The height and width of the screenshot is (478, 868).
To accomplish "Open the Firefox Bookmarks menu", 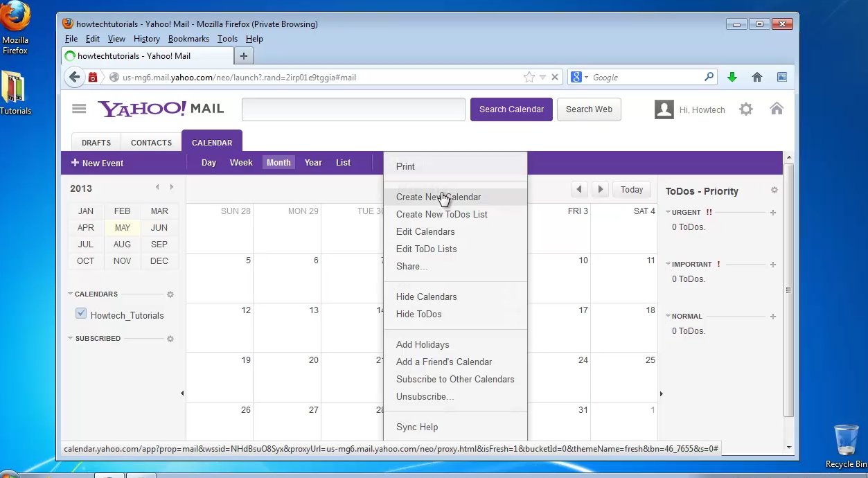I will click(188, 39).
